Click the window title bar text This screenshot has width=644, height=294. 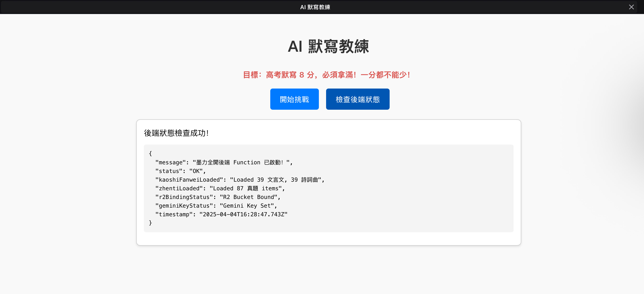[315, 7]
